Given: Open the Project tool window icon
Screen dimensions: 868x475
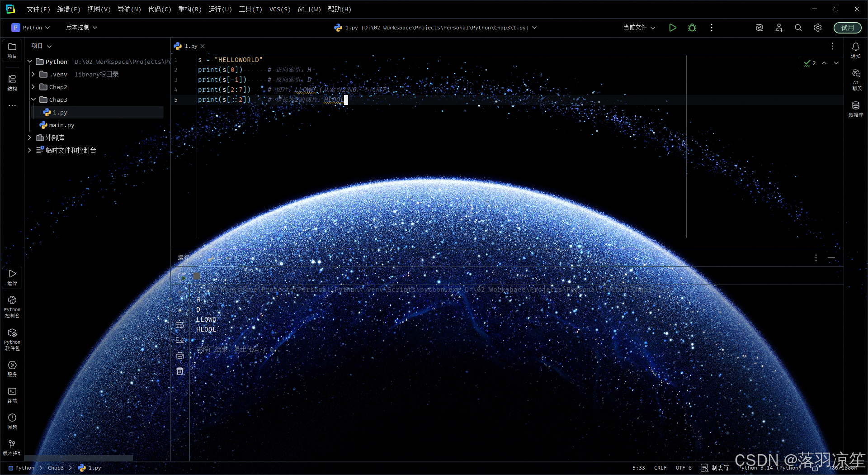Looking at the screenshot, I should tap(12, 50).
